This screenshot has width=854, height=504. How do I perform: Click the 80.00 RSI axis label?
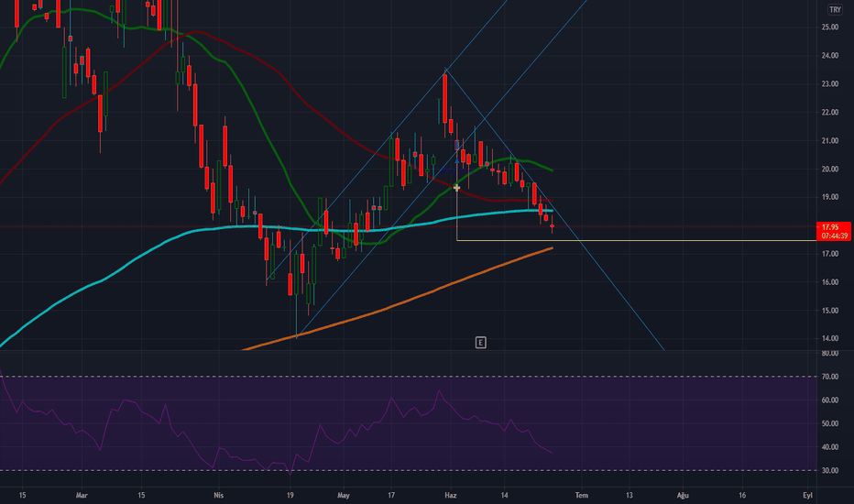(830, 354)
